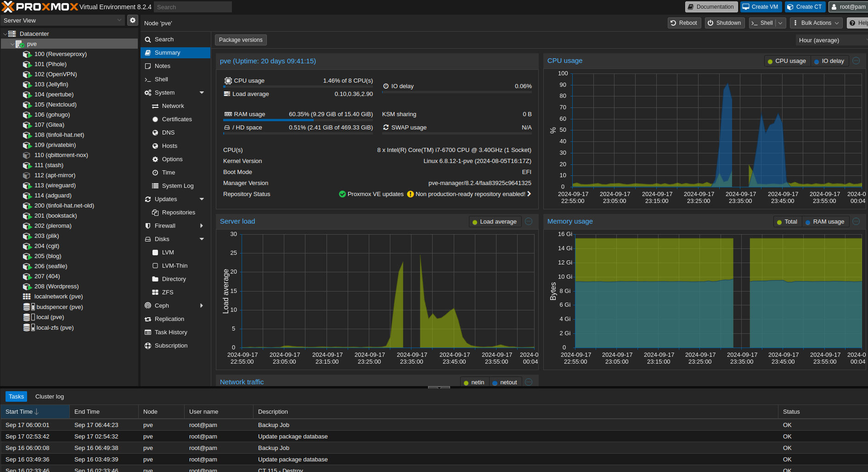Click the container icon for 103 (Jellyfin)
The height and width of the screenshot is (472, 868).
[x=27, y=84]
